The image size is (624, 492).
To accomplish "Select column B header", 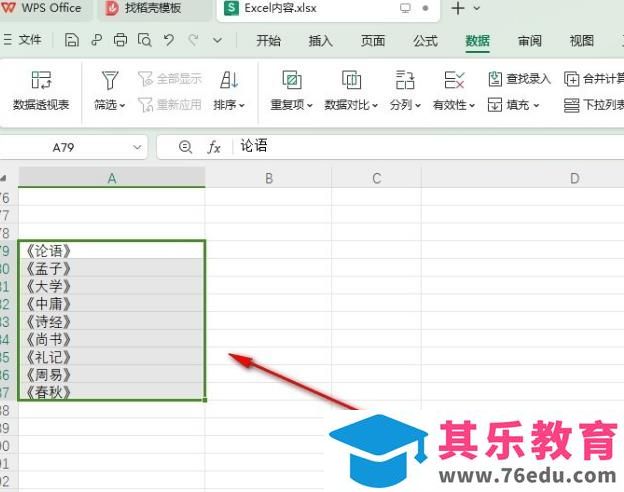I will coord(269,178).
